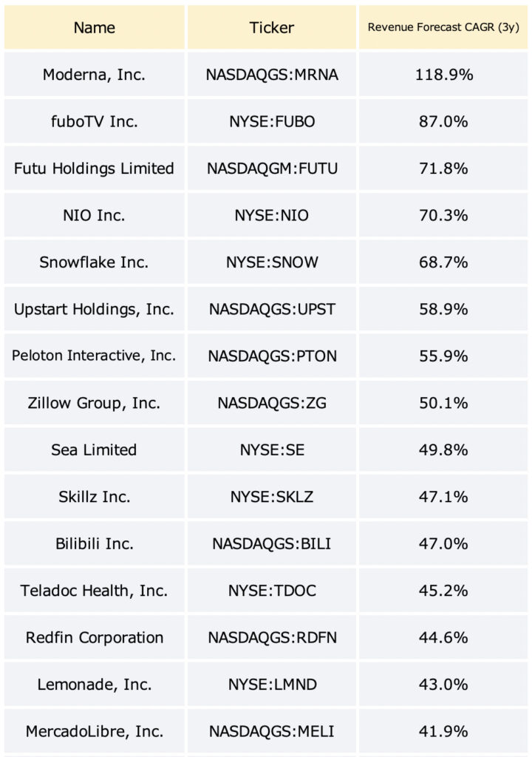Image resolution: width=532 pixels, height=757 pixels.
Task: Select the NYSE:FUBO ticker cell
Action: pyautogui.click(x=272, y=121)
